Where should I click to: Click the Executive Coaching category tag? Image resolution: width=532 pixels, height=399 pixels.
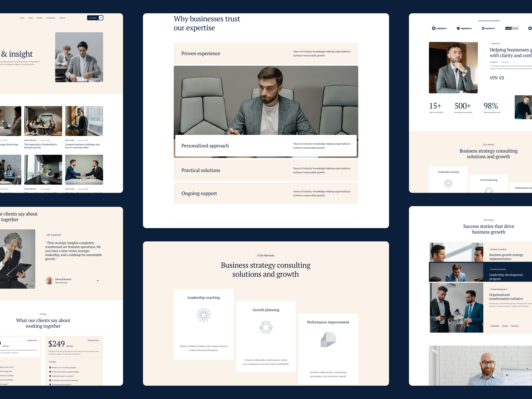tap(498, 269)
